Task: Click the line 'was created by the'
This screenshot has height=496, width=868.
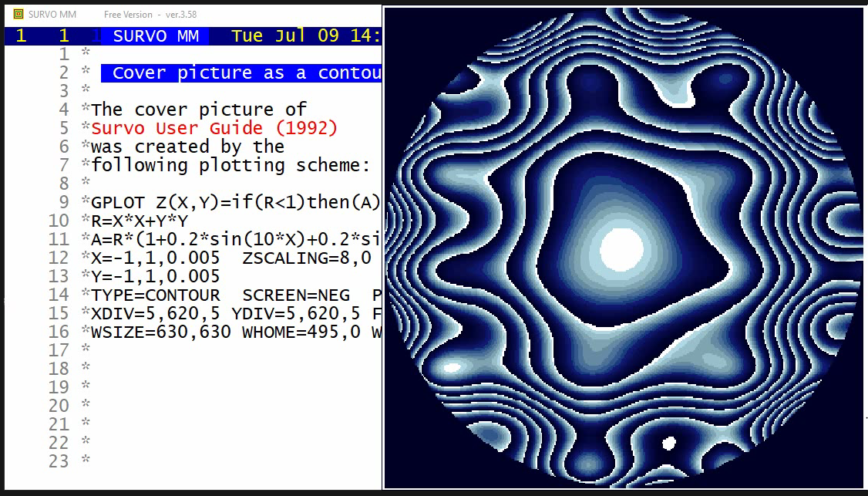Action: pos(187,147)
